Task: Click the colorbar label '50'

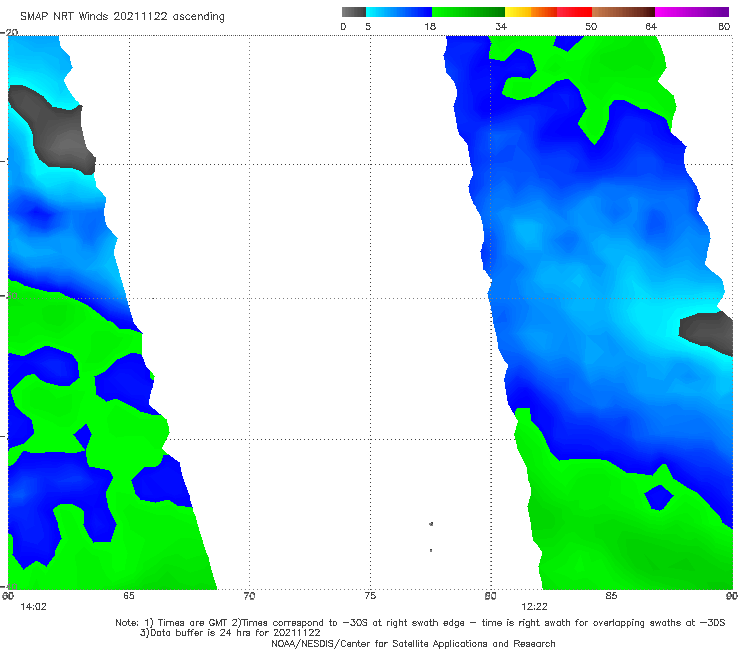Action: coord(591,27)
